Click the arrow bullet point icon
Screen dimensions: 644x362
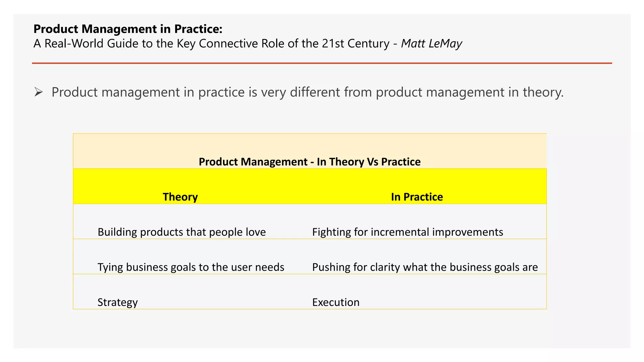click(38, 92)
